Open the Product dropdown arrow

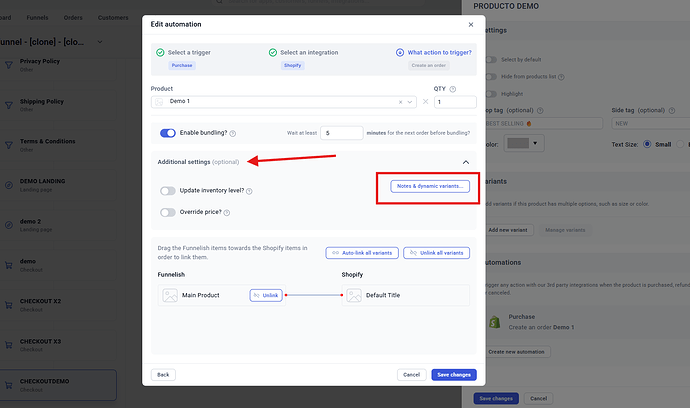(x=412, y=102)
